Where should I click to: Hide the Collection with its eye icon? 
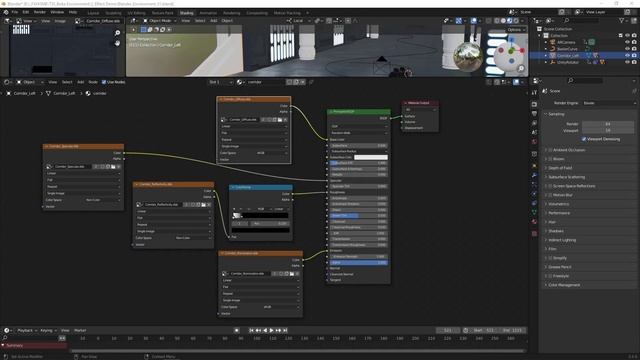(627, 36)
